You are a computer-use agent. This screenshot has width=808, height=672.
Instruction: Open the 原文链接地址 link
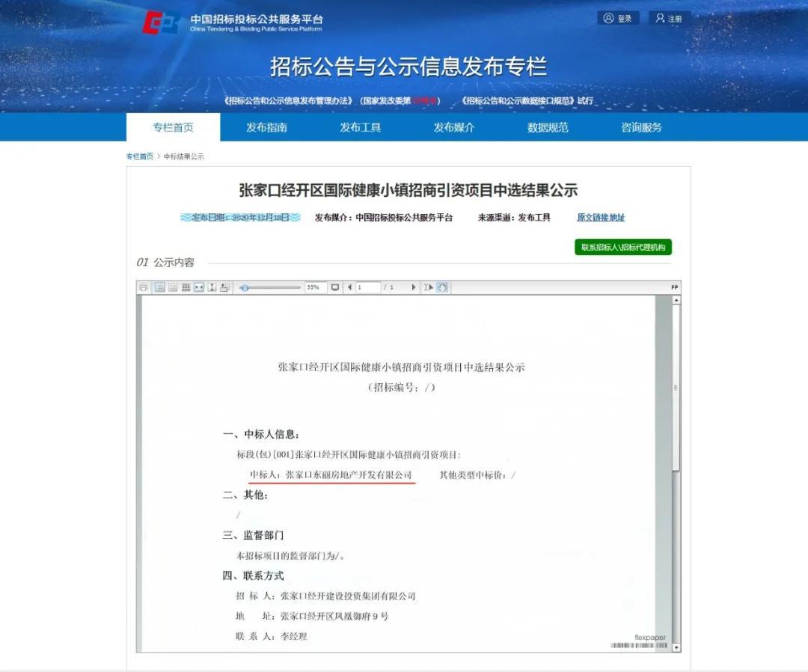coord(601,218)
